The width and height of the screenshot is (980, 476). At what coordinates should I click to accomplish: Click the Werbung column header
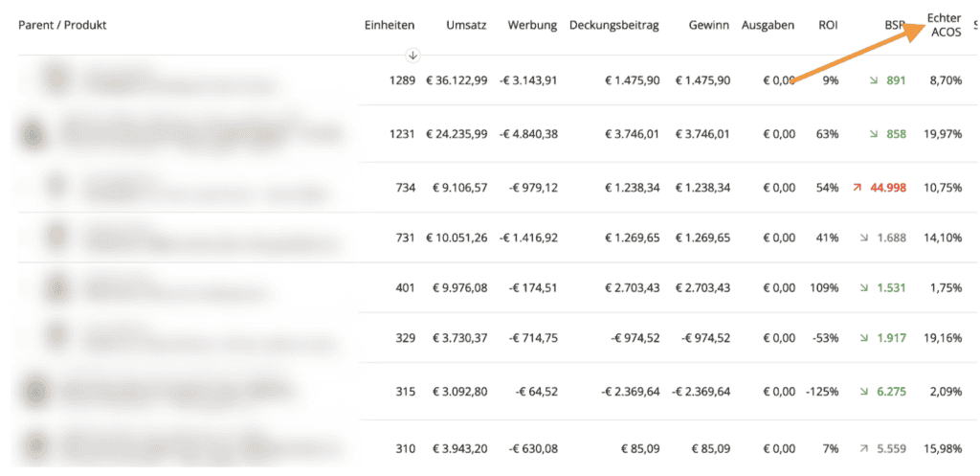[x=533, y=25]
